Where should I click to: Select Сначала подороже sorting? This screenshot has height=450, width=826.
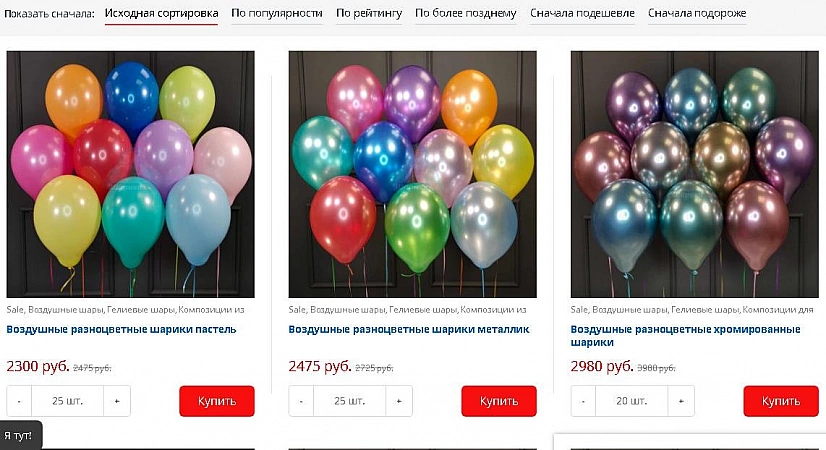coord(697,13)
